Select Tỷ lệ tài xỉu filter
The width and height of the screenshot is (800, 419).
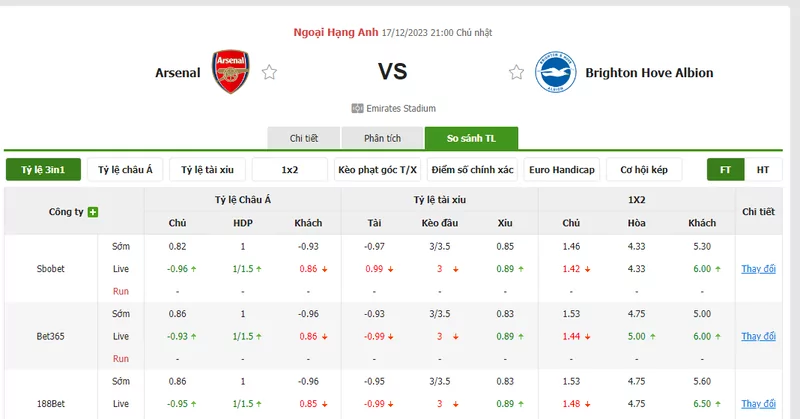click(207, 169)
